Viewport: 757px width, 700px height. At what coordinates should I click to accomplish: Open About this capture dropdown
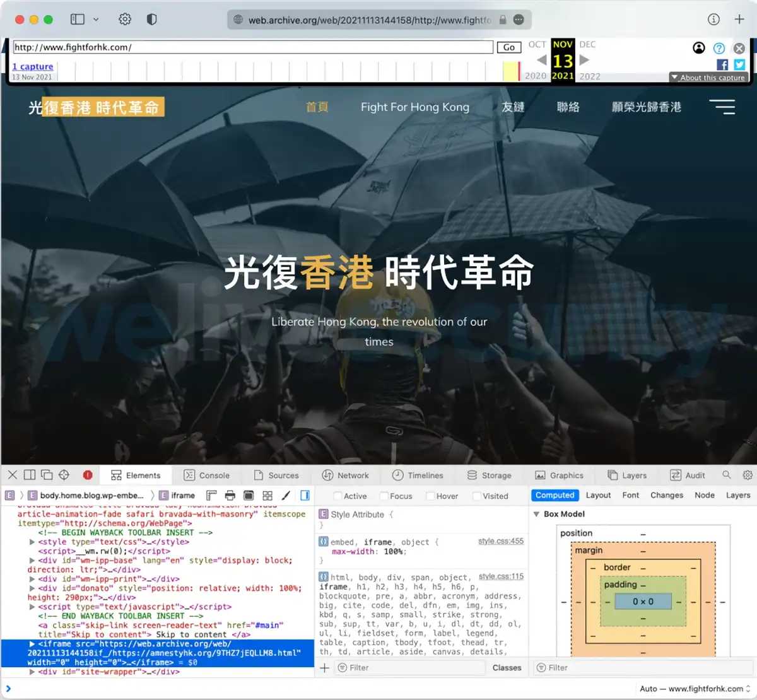click(x=708, y=78)
